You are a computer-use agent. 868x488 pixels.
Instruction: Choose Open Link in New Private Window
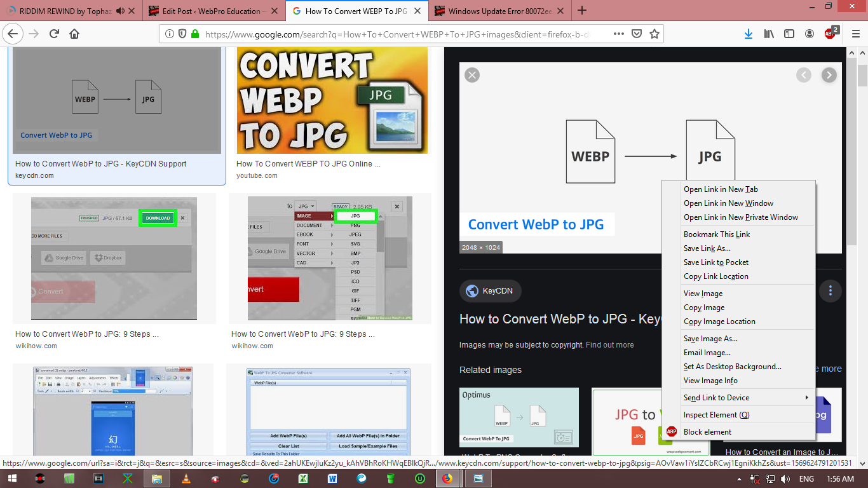tap(738, 217)
